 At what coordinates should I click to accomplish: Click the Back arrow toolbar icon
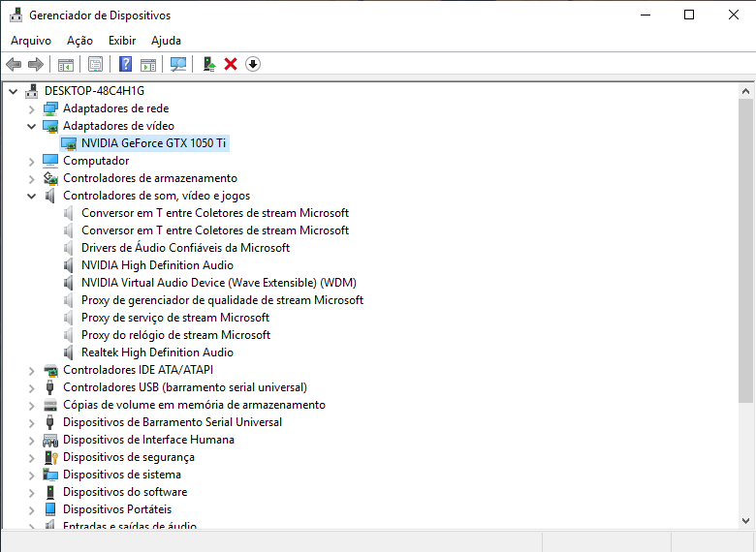[x=14, y=64]
